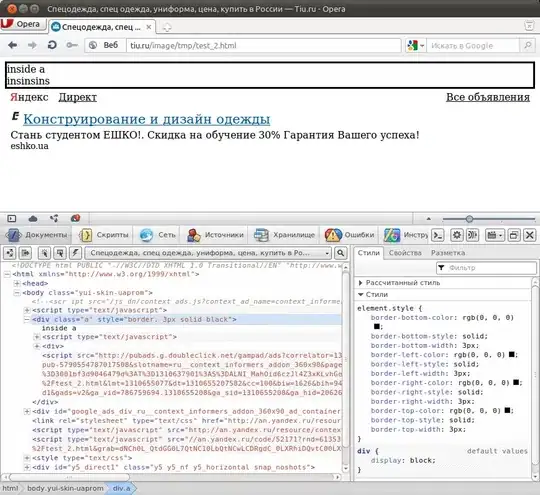
Task: Click the DOM search magnifier button
Action: coord(340,253)
